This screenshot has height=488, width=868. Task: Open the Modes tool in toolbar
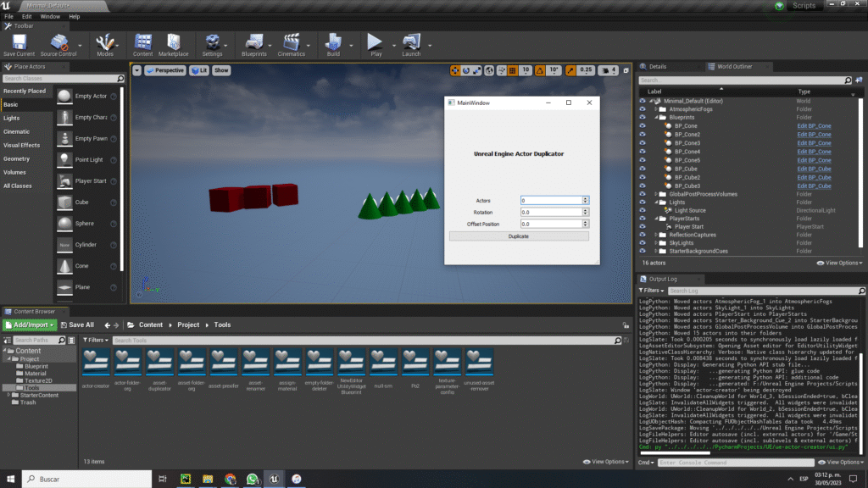coord(104,45)
